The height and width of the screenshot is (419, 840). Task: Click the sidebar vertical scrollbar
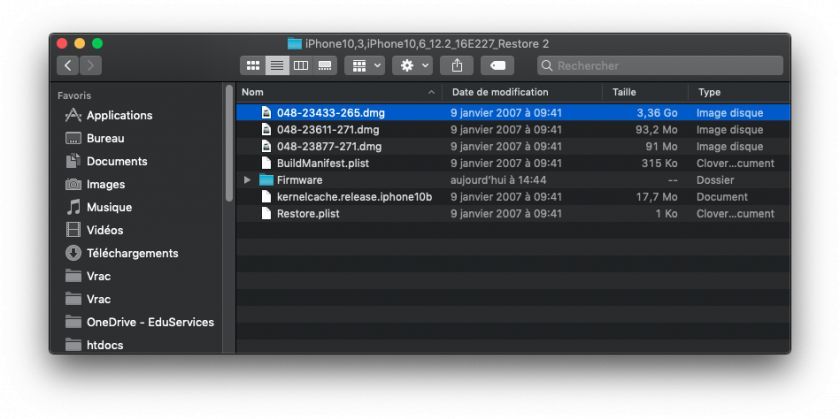[229, 140]
